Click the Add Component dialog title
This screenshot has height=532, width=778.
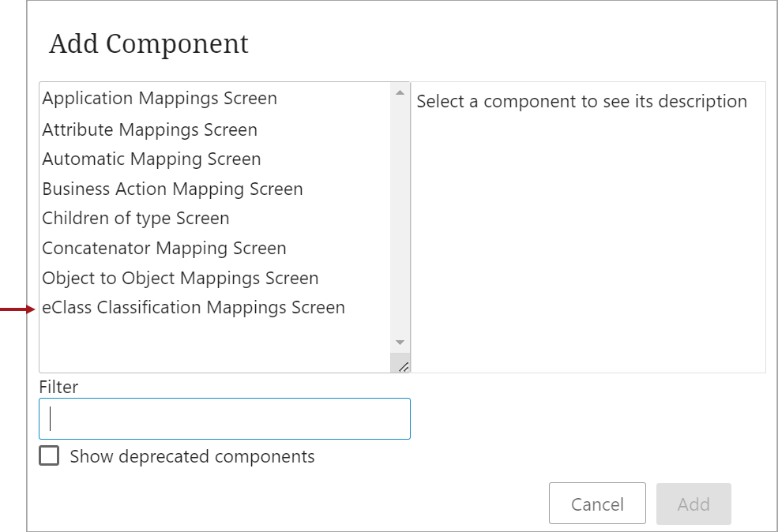(148, 44)
